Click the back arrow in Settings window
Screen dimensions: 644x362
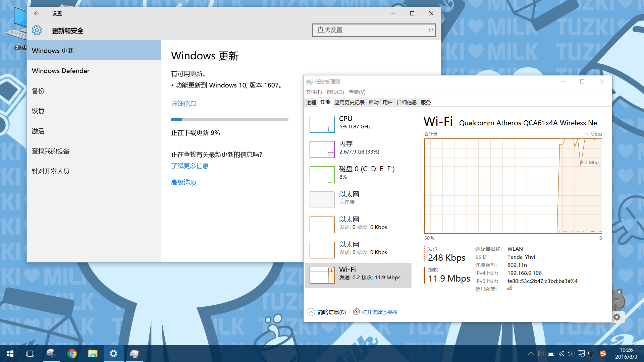point(37,13)
